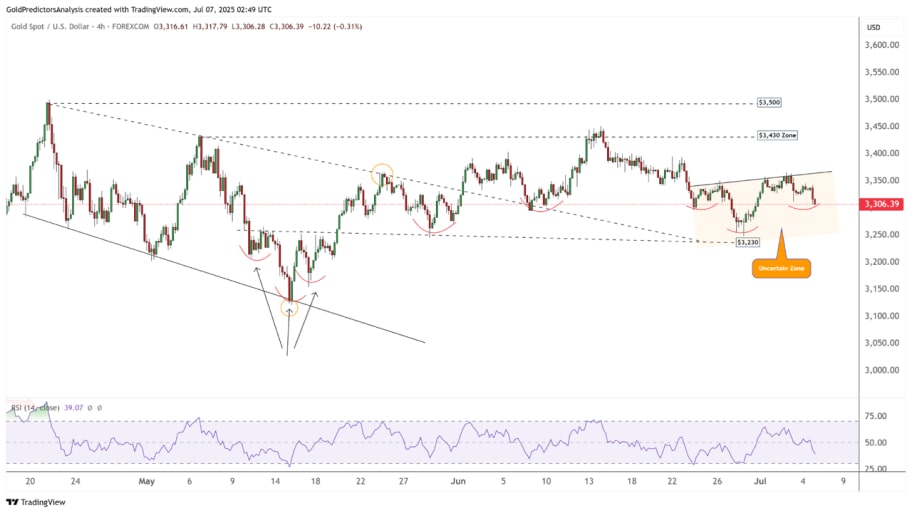The height and width of the screenshot is (513, 912).
Task: Click the close value C3,306.39
Action: tap(287, 27)
